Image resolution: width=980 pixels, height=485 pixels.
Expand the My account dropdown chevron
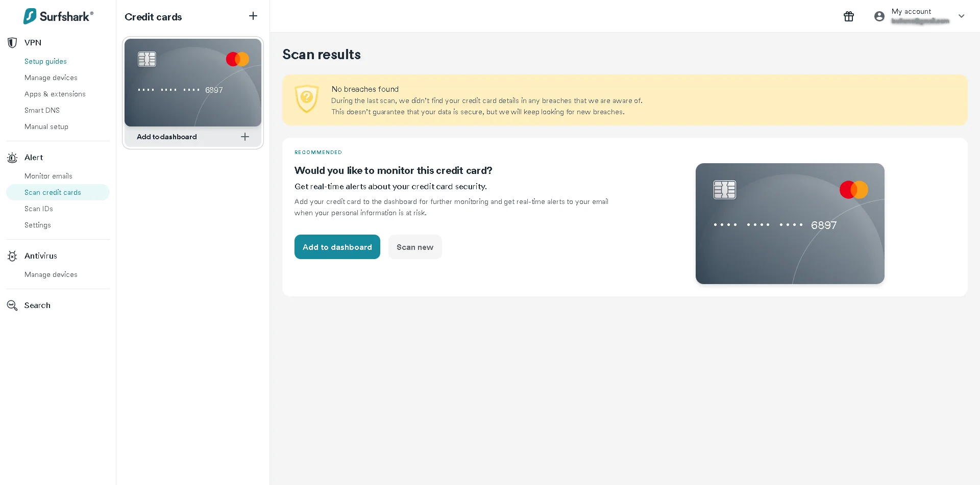coord(962,16)
